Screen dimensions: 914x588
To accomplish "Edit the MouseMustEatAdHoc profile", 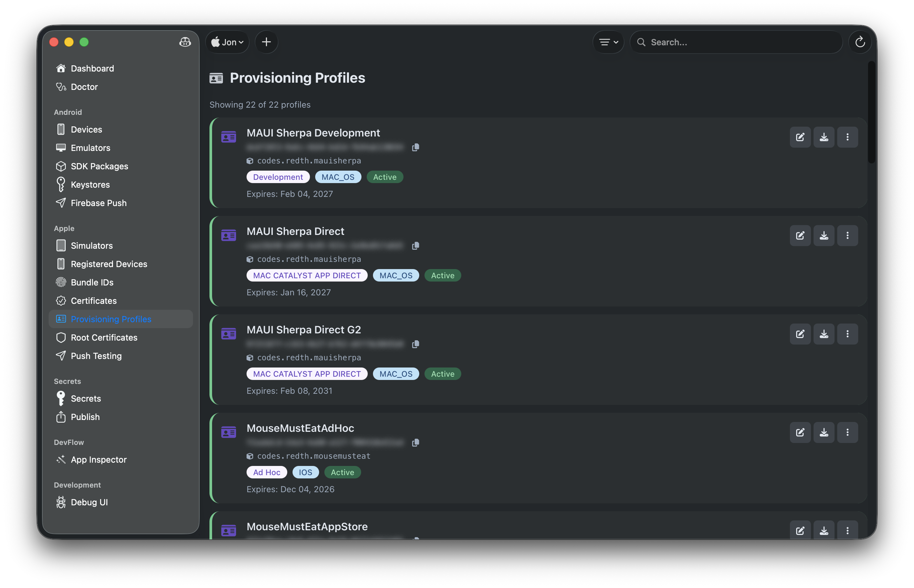I will (800, 432).
